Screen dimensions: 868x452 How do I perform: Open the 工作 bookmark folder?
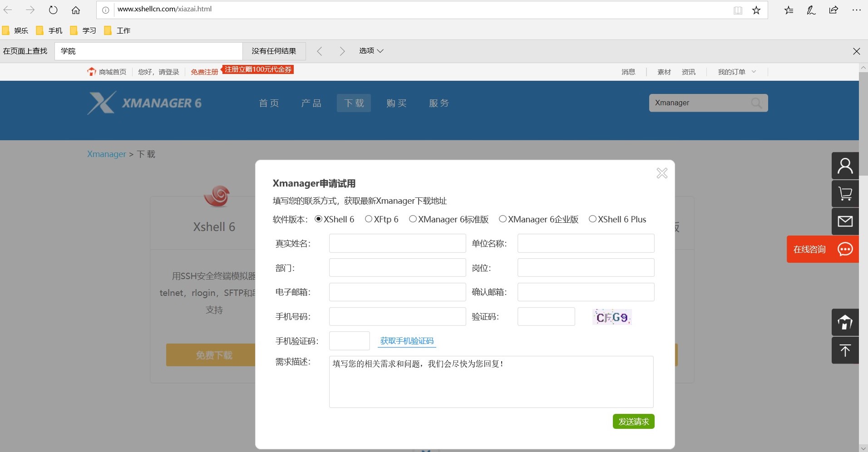coord(118,30)
